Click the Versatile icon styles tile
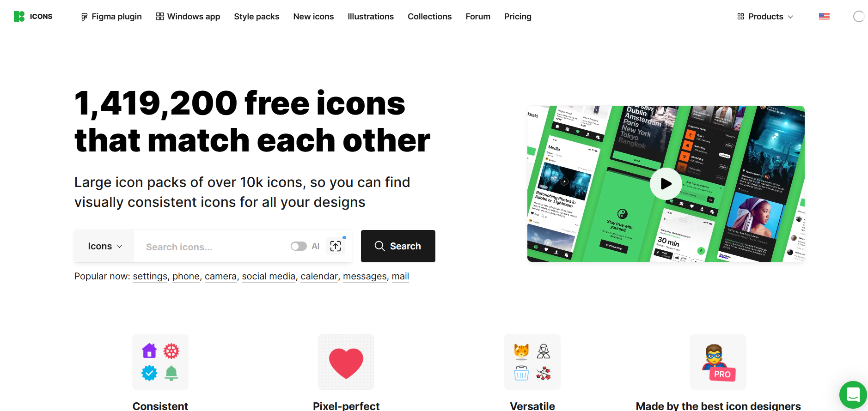868x411 pixels. click(x=532, y=362)
